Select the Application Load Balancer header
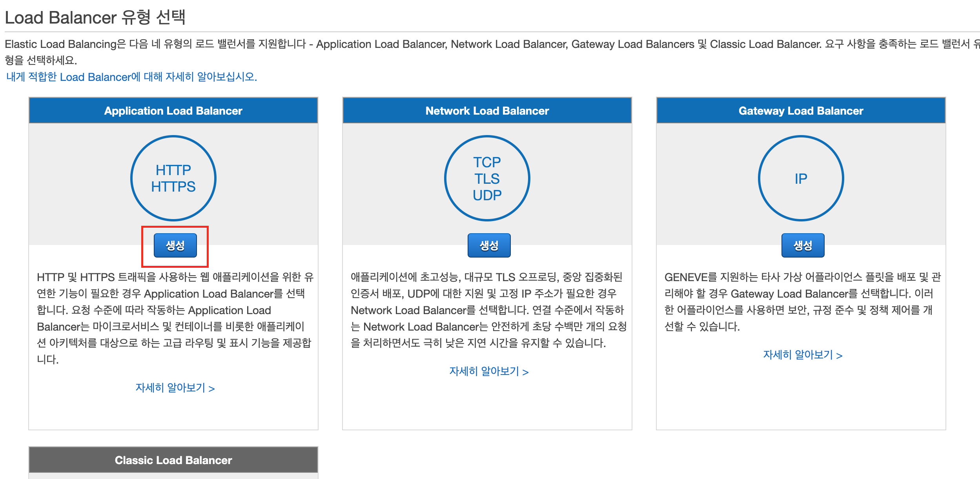980x479 pixels. [173, 111]
